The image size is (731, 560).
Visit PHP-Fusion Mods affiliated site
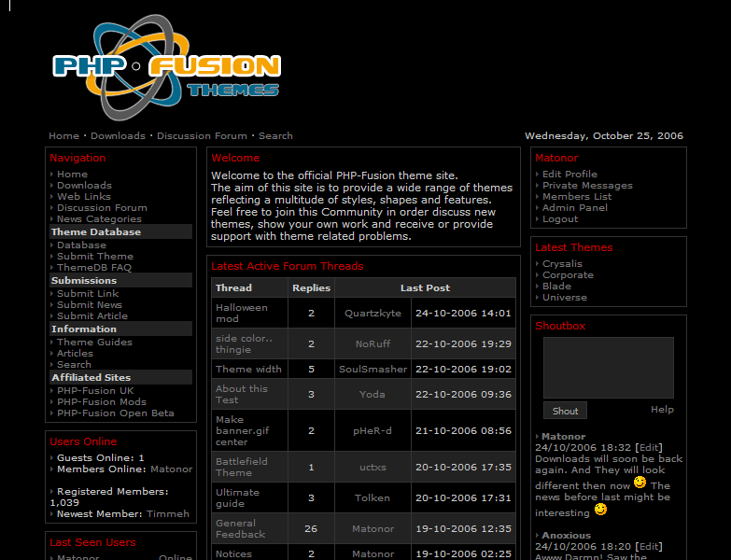[102, 401]
